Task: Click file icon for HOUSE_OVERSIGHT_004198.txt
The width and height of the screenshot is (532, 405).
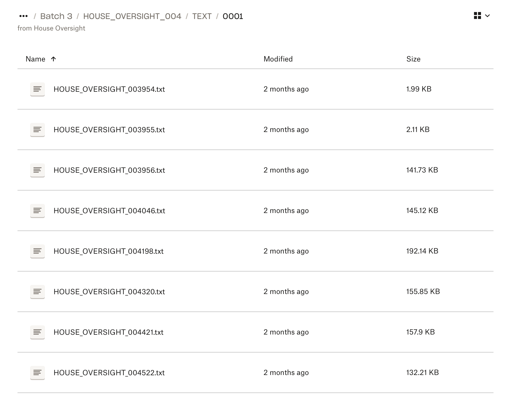Action: click(x=37, y=251)
